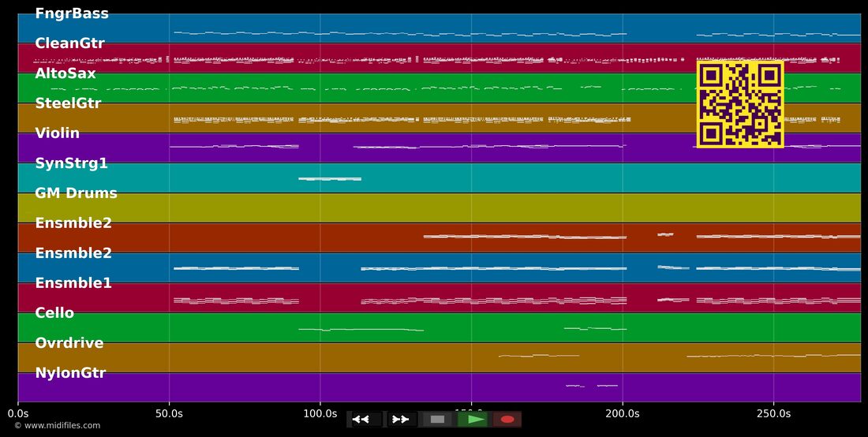Click the 50.0s time axis label
The image size is (868, 437).
coord(169,413)
